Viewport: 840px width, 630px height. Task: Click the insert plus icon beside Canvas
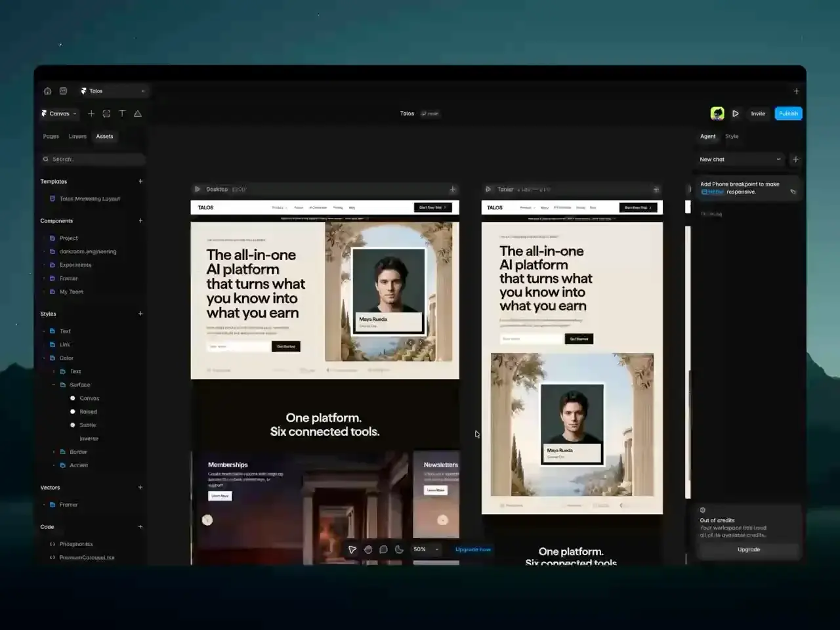click(91, 114)
